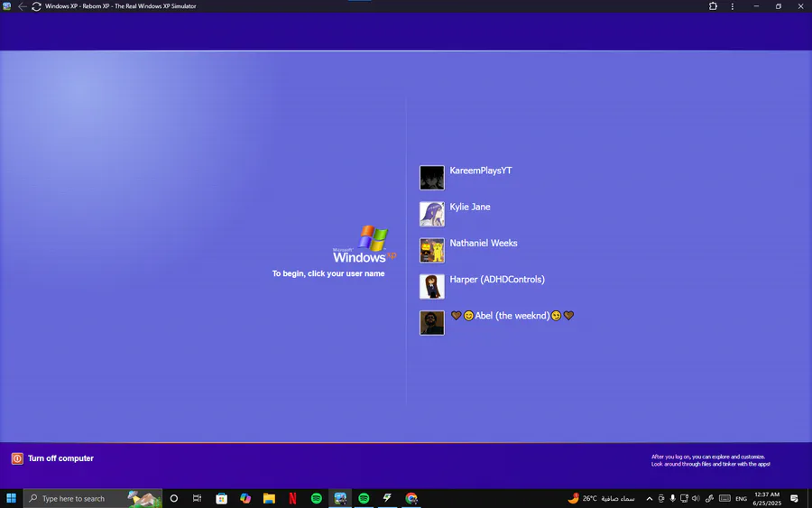Log in as KareemPlaysYT via avatar
Image resolution: width=812 pixels, height=508 pixels.
[x=432, y=178]
